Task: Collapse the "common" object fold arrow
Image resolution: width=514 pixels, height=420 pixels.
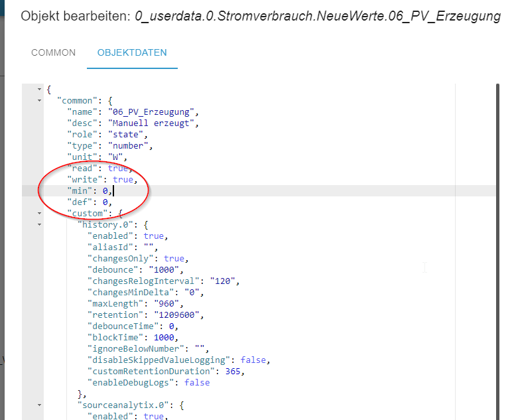Action: click(39, 101)
